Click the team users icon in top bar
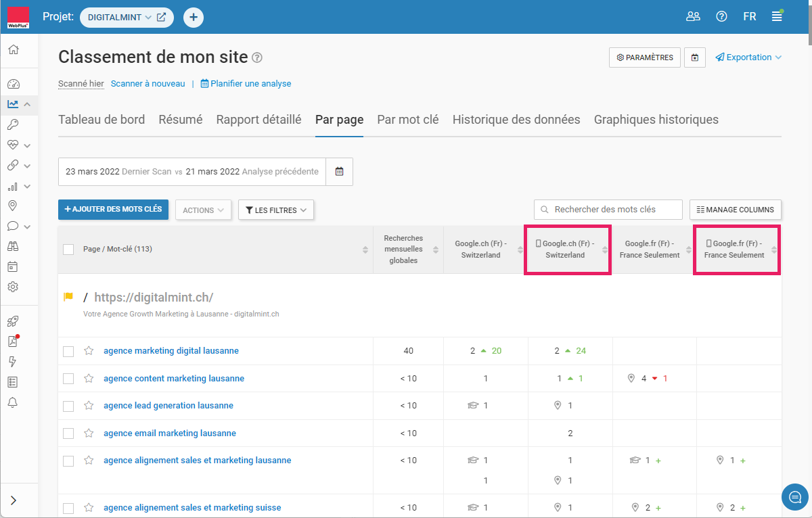 [693, 17]
